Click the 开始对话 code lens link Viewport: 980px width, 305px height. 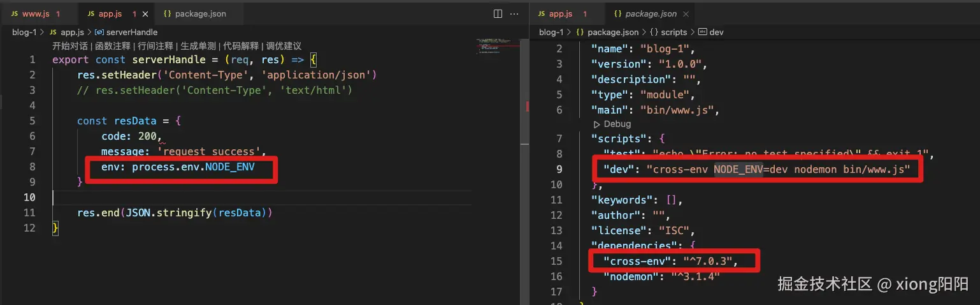pos(70,46)
